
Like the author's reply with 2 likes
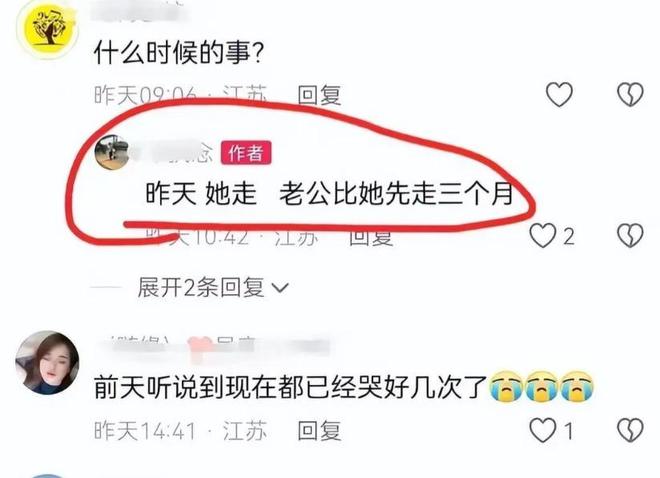coord(543,236)
